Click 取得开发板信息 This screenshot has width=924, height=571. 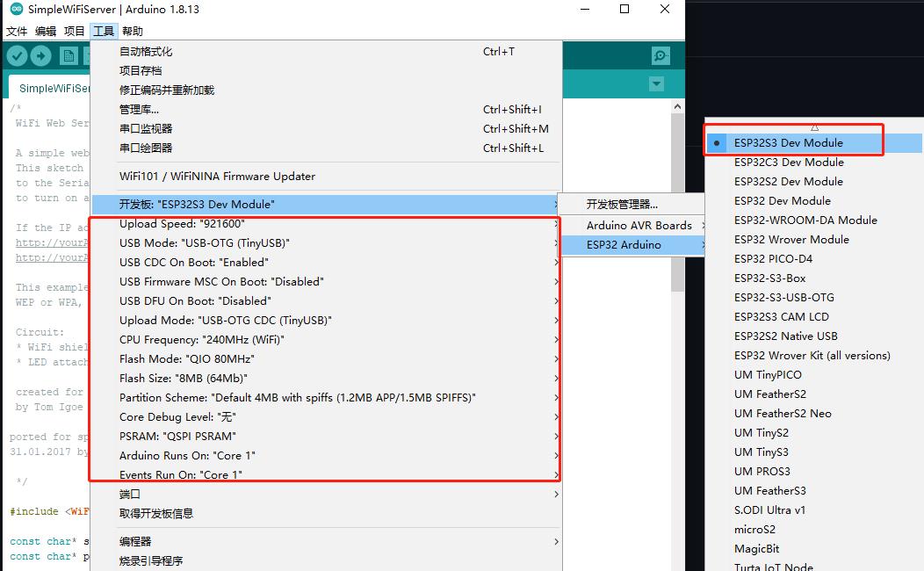(x=326, y=514)
